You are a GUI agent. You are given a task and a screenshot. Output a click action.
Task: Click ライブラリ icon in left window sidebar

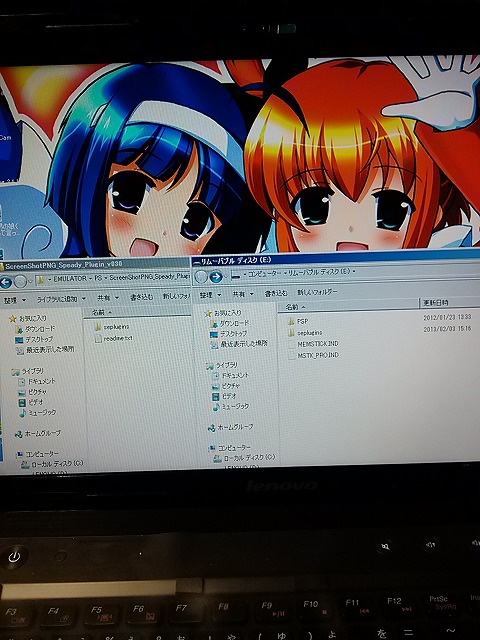click(16, 372)
